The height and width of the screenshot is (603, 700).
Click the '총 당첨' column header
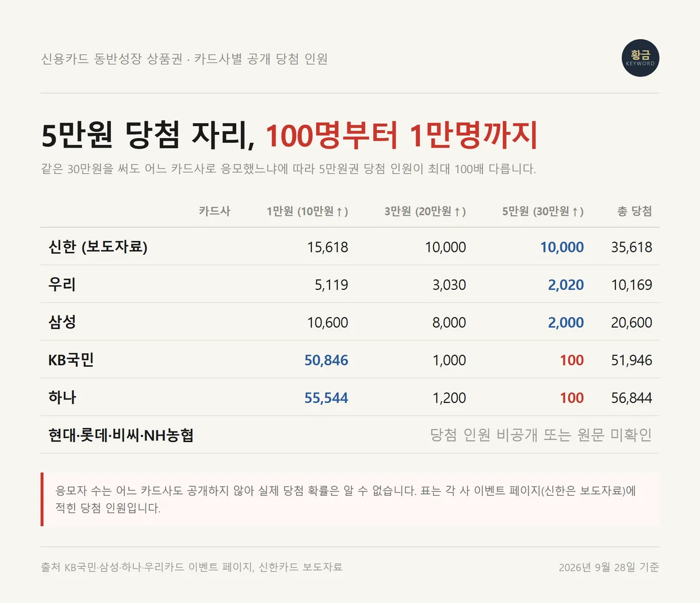point(635,211)
